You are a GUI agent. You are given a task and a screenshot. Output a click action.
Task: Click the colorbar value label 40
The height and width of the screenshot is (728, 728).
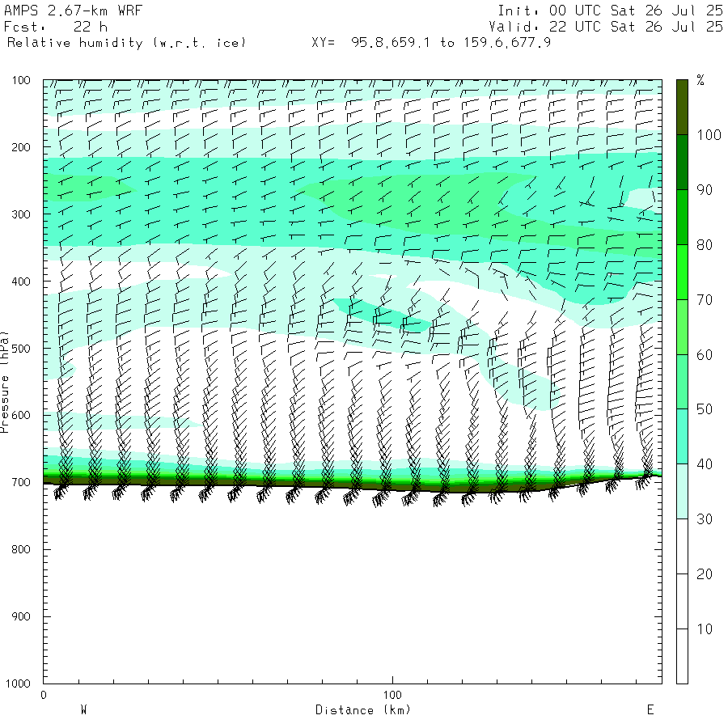(705, 464)
